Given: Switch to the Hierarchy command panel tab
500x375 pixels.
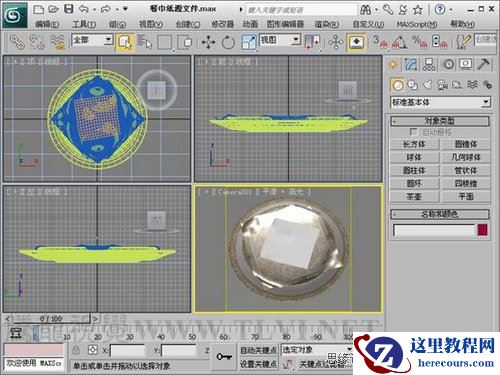Looking at the screenshot, I should pyautogui.click(x=429, y=64).
